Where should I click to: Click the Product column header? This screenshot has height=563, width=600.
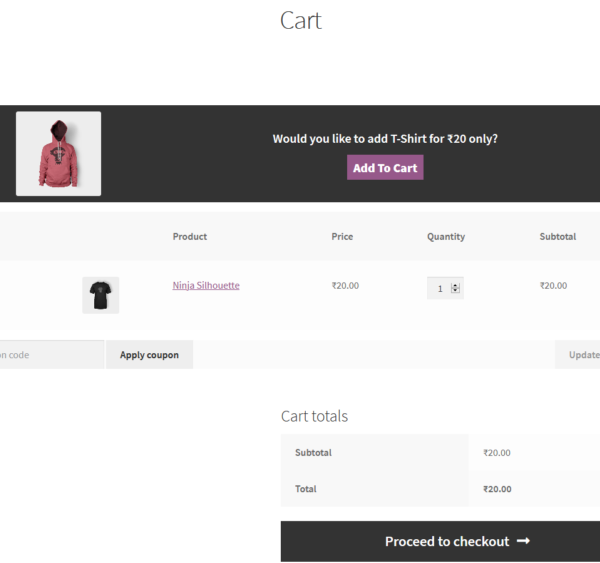coord(190,237)
